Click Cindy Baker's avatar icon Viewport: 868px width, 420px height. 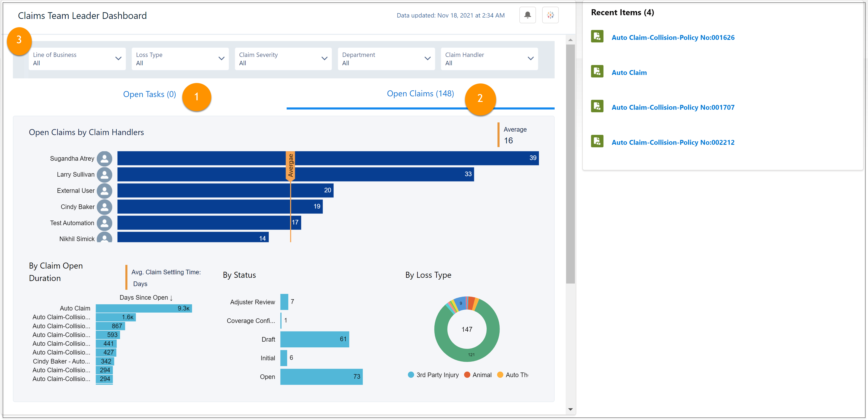[x=104, y=207]
